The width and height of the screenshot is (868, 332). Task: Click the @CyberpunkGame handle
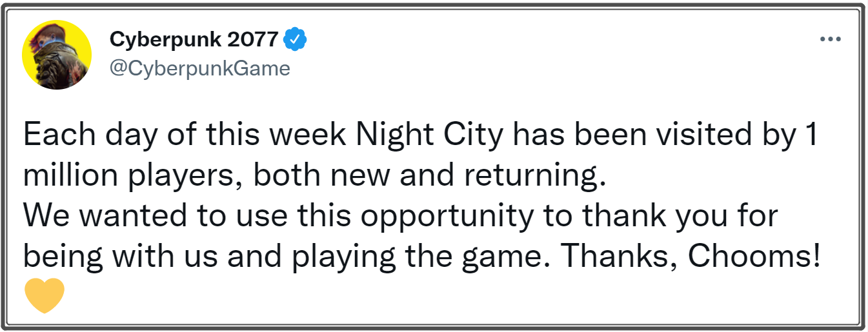tap(200, 68)
